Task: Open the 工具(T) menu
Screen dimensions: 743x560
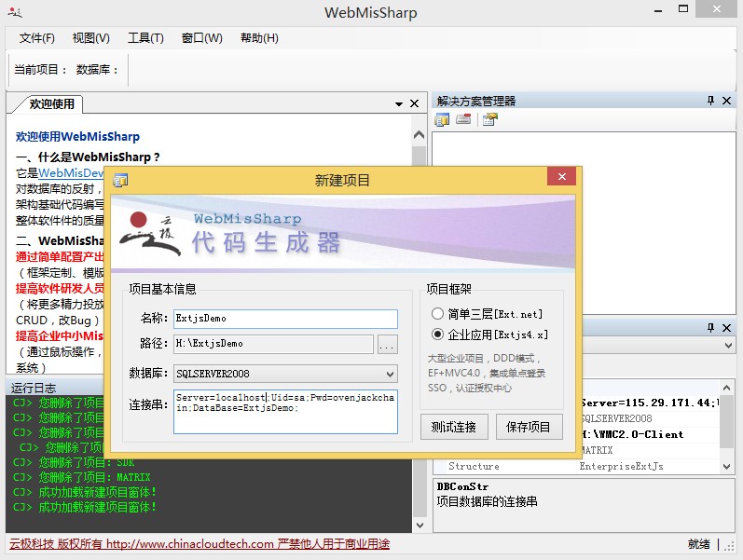Action: coord(145,38)
